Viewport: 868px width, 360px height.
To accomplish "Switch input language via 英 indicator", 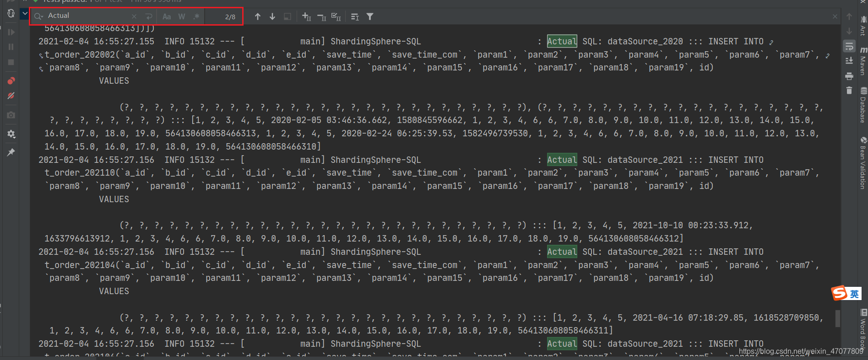I will (854, 294).
